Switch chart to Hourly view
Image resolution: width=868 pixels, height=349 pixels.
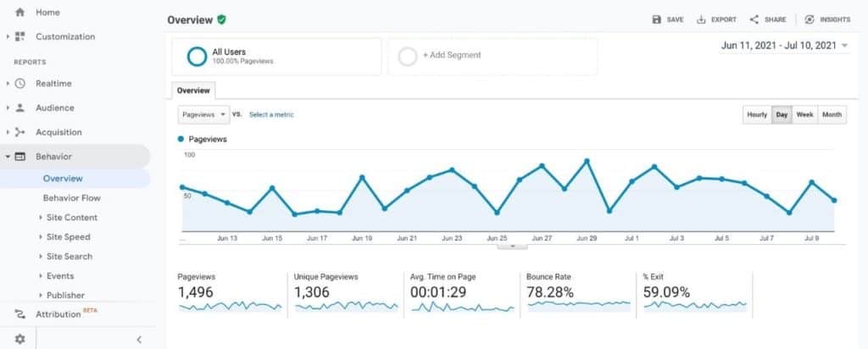757,114
